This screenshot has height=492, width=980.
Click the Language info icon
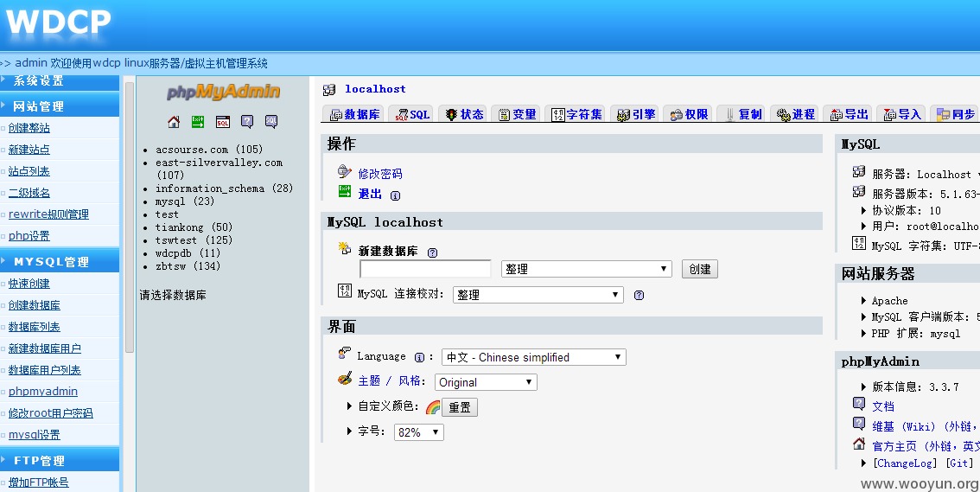[419, 357]
